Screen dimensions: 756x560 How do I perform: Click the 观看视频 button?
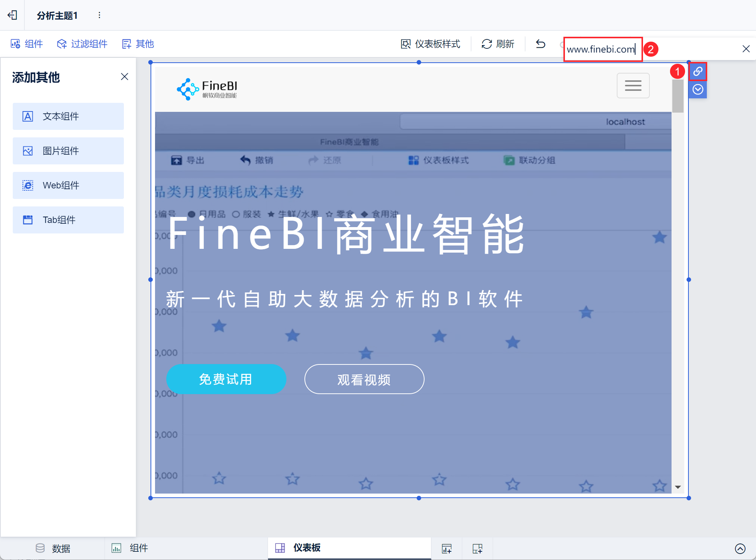pos(364,379)
